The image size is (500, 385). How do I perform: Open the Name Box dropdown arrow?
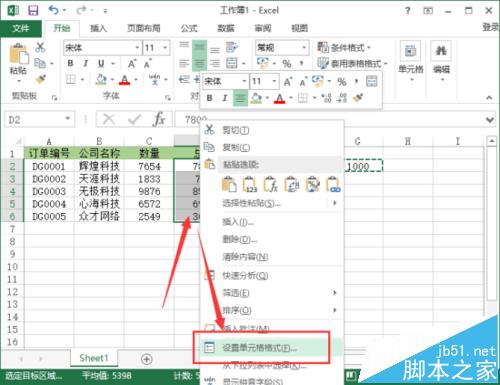(68, 119)
